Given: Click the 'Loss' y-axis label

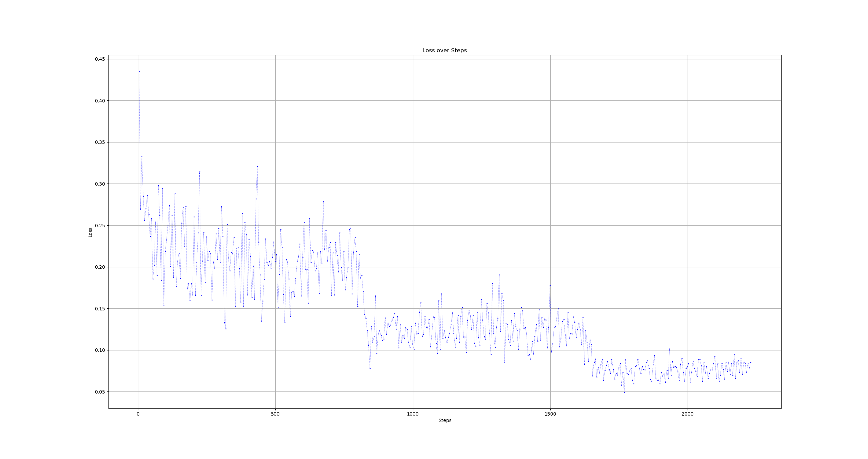Looking at the screenshot, I should pos(90,232).
